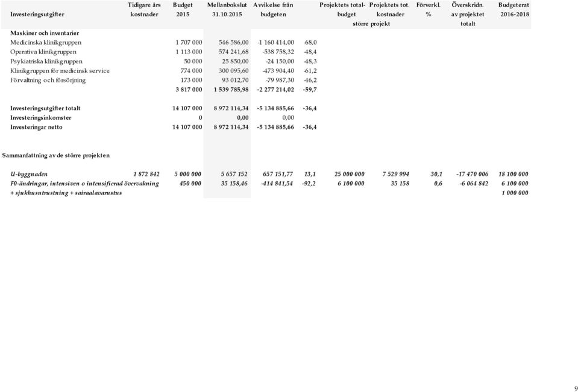Click 14 107 000 in Investeringsutgifter totalt row
Screen dimensions: 578x392
pyautogui.click(x=187, y=108)
